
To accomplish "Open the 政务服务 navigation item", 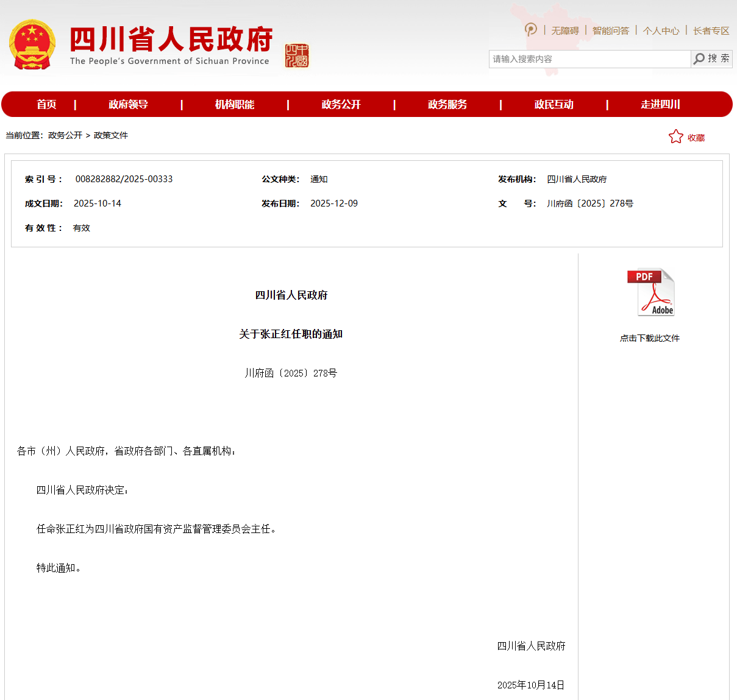I will point(447,104).
